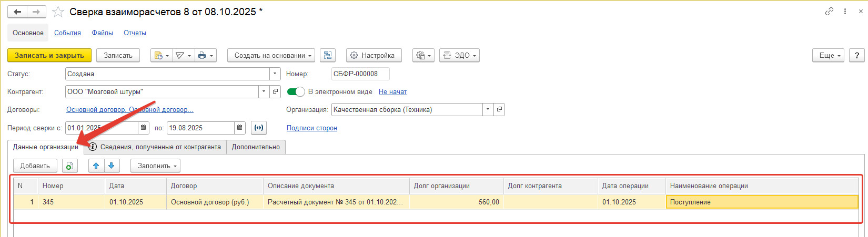868x237 pixels.
Task: Open calendar for period start date
Action: click(144, 128)
